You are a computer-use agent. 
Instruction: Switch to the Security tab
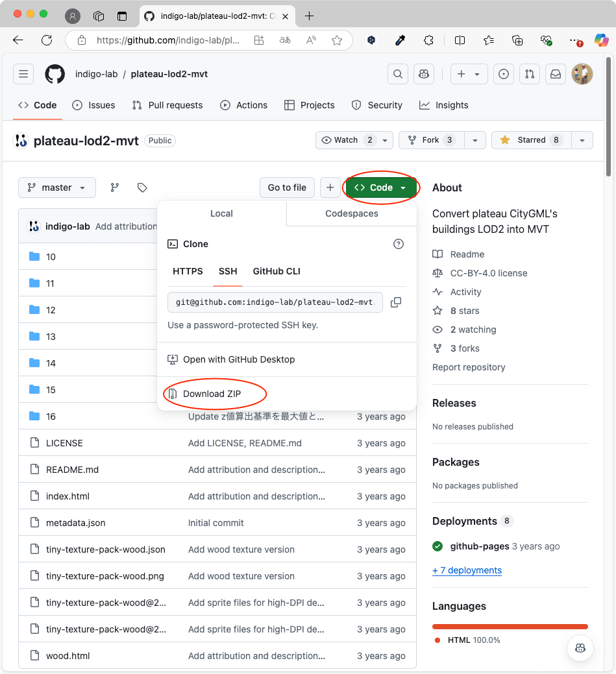coord(377,105)
